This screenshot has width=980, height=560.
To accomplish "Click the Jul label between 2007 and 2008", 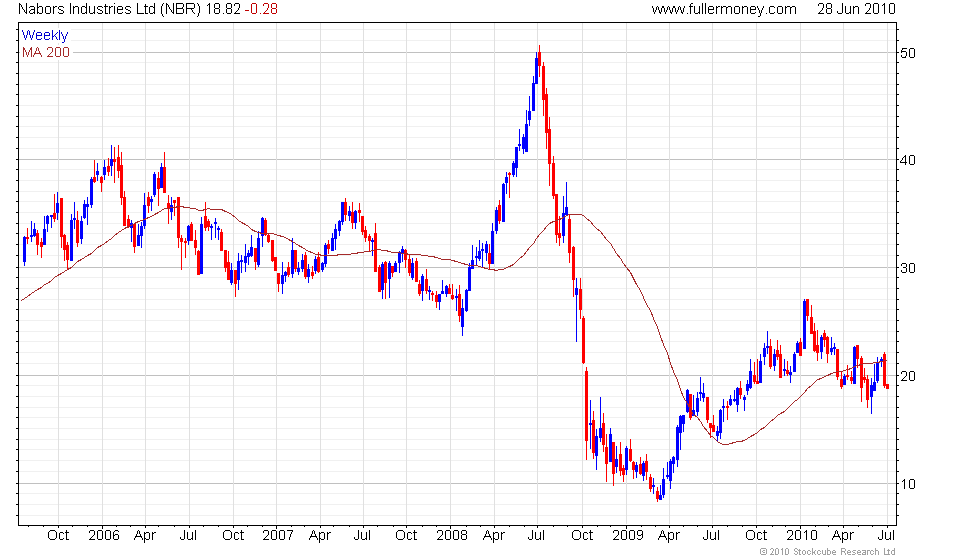I will 362,536.
